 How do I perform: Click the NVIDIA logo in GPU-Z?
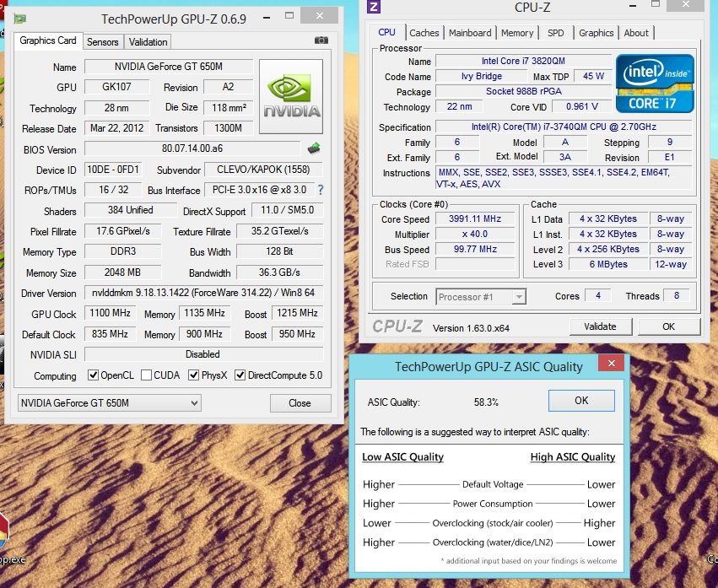291,97
